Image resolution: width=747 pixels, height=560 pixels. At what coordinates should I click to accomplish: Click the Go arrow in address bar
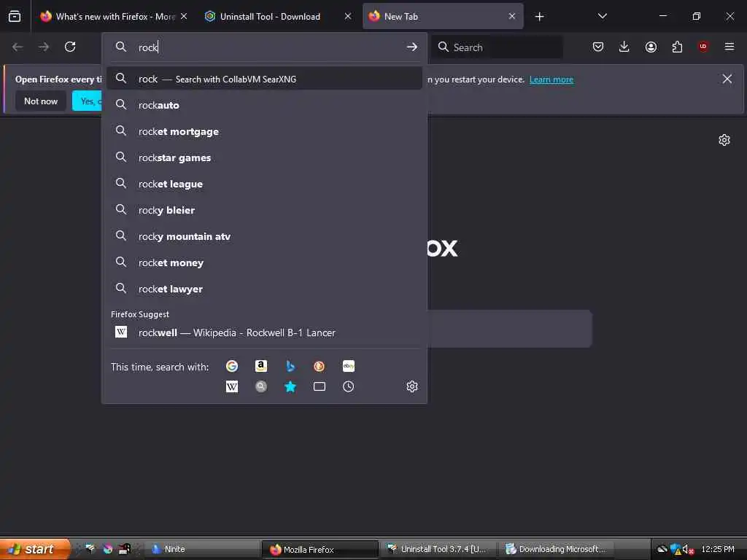click(411, 47)
